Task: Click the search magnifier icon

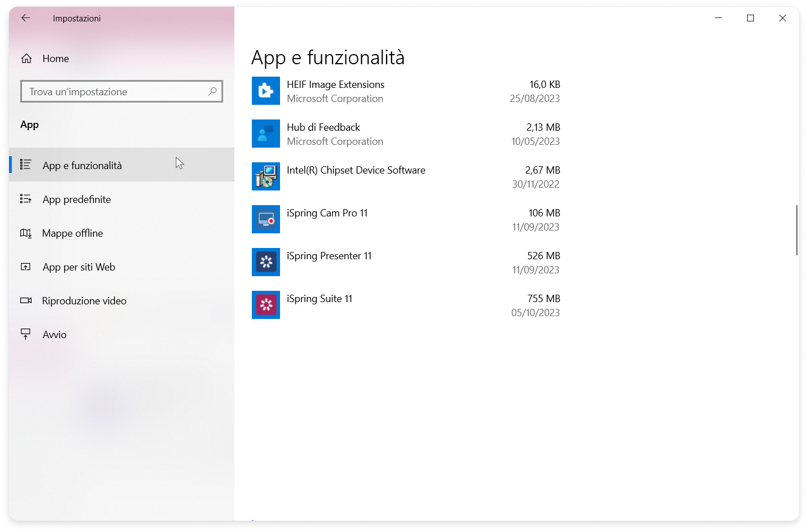Action: coord(212,91)
